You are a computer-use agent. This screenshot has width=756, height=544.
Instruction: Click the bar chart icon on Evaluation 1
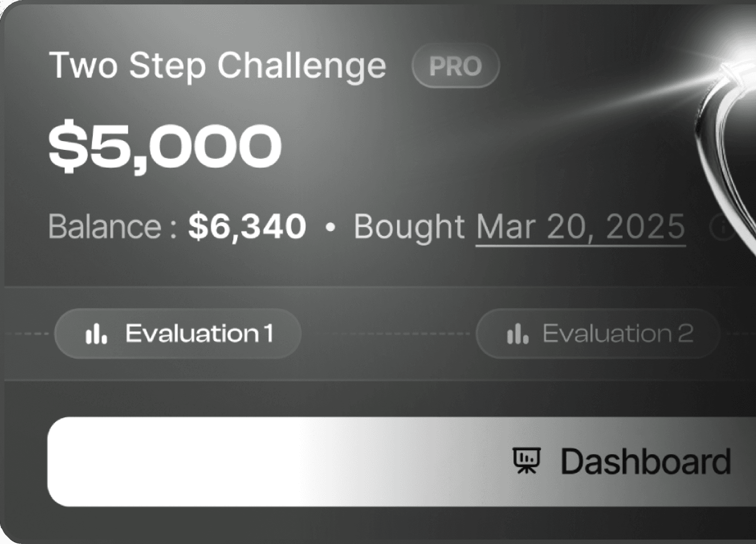97,334
